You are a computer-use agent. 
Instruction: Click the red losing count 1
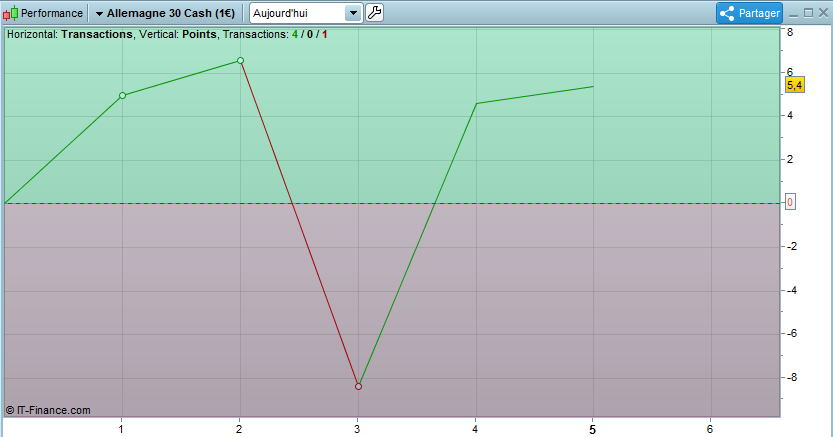[325, 35]
